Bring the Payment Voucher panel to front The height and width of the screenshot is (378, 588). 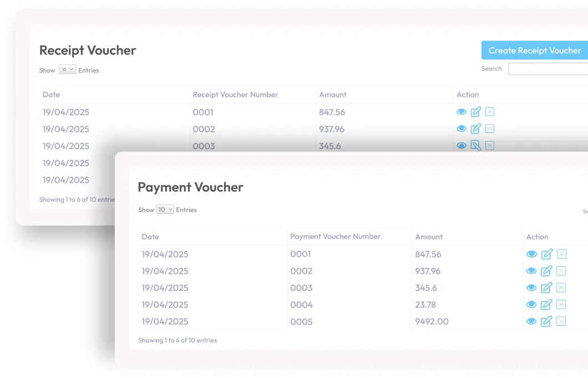click(x=191, y=187)
